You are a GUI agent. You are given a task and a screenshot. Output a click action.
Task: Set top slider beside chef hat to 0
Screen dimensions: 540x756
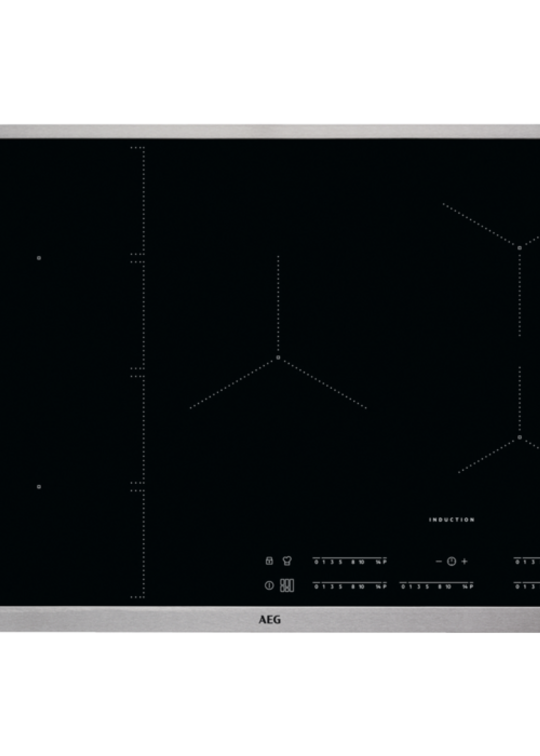pos(316,562)
